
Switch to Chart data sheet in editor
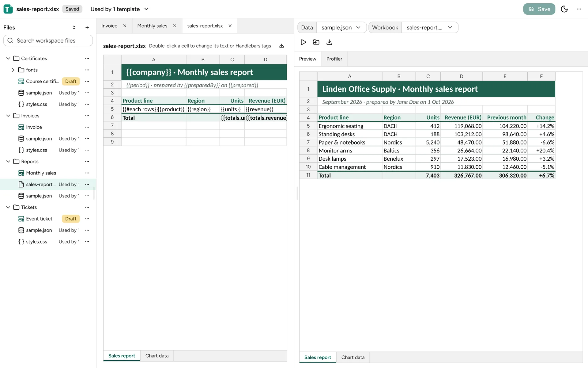point(157,356)
